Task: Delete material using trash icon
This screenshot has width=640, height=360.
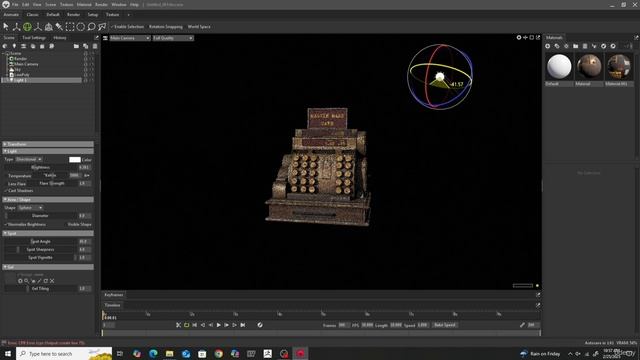Action: [x=585, y=46]
